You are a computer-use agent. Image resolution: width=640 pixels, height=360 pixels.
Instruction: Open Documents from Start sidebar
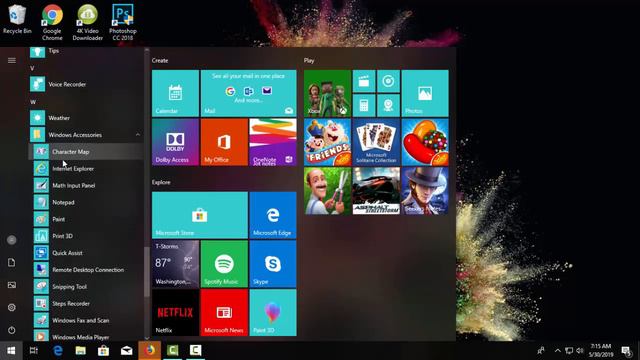tap(11, 262)
